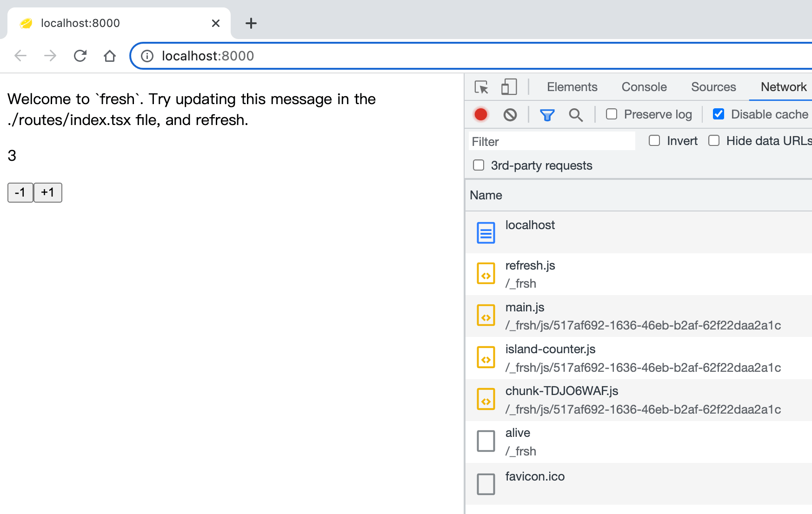Check the Invert filter option
Screen dimensions: 812x514
coord(654,141)
